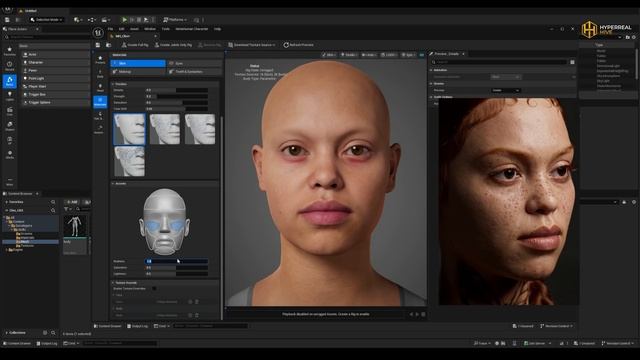Open the Asset menu
Viewport: 640px width, 360px height.
tap(134, 29)
